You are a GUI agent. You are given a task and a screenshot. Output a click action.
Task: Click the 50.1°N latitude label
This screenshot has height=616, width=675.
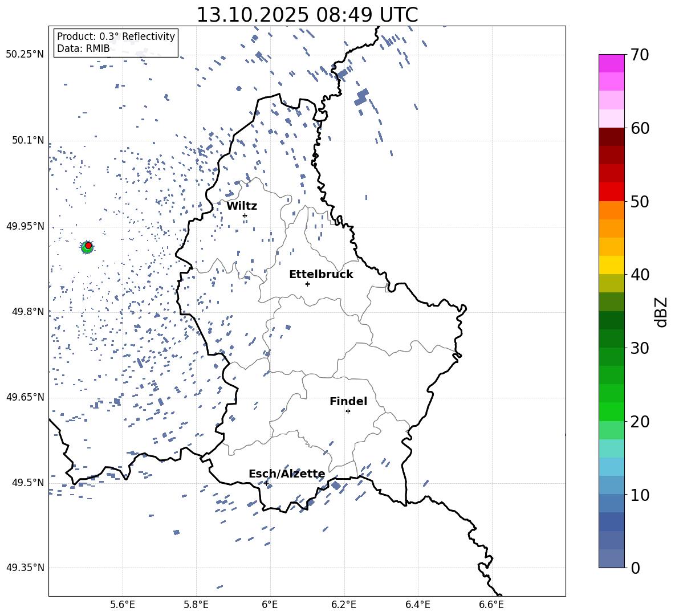[28, 140]
